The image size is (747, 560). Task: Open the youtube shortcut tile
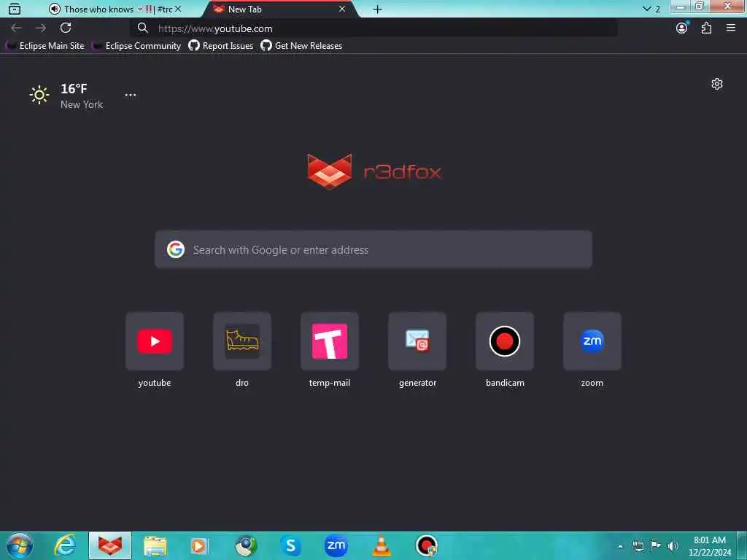[155, 341]
